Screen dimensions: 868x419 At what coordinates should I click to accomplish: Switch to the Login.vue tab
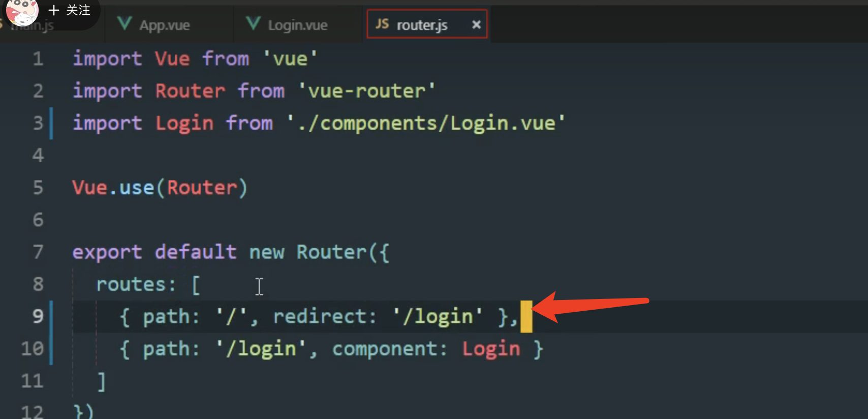click(297, 25)
